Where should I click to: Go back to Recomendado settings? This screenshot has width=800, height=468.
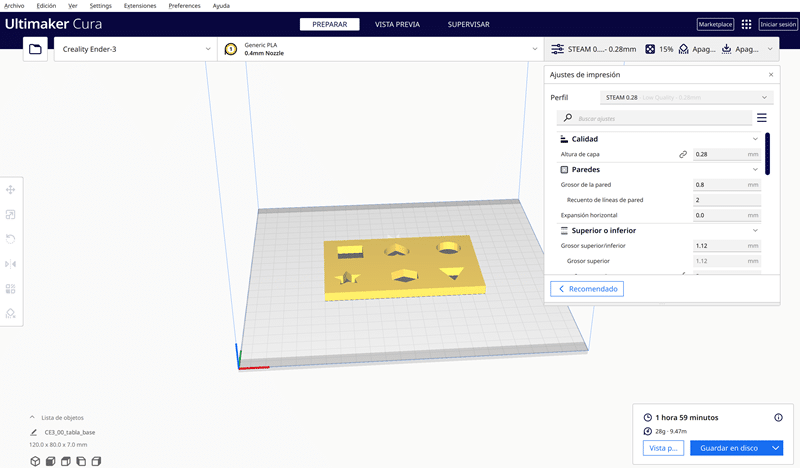pos(587,289)
